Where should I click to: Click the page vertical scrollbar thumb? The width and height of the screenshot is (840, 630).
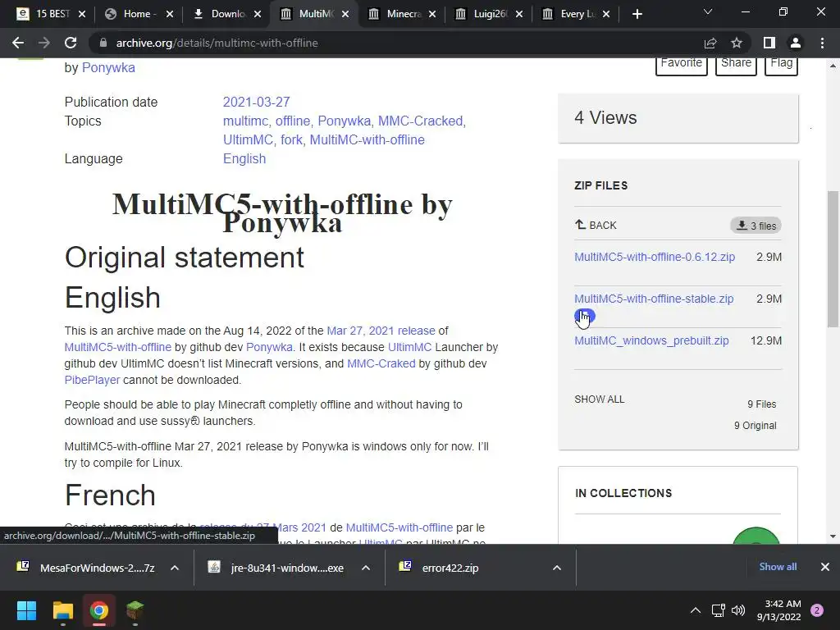833,258
